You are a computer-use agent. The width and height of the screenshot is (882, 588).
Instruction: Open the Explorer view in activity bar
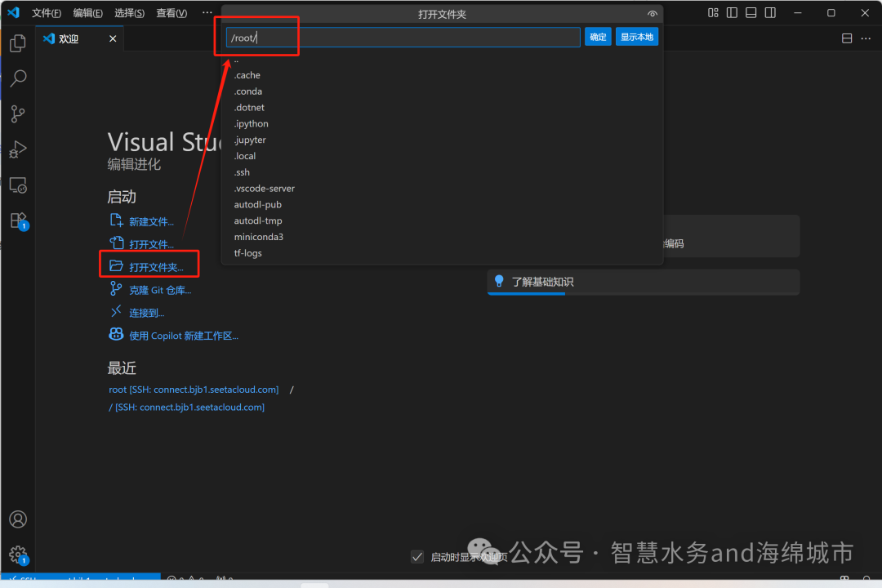click(x=18, y=43)
